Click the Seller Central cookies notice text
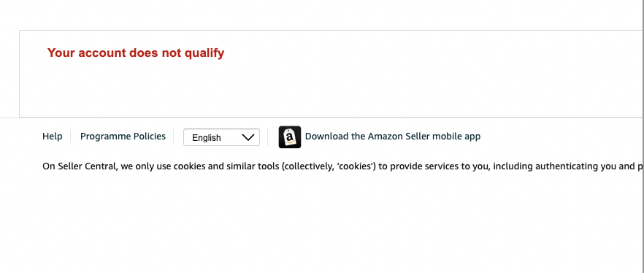The height and width of the screenshot is (273, 644). pos(343,166)
